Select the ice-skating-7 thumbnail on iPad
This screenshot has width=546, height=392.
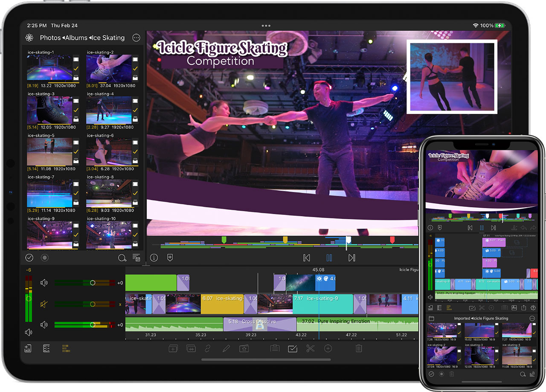coord(49,193)
